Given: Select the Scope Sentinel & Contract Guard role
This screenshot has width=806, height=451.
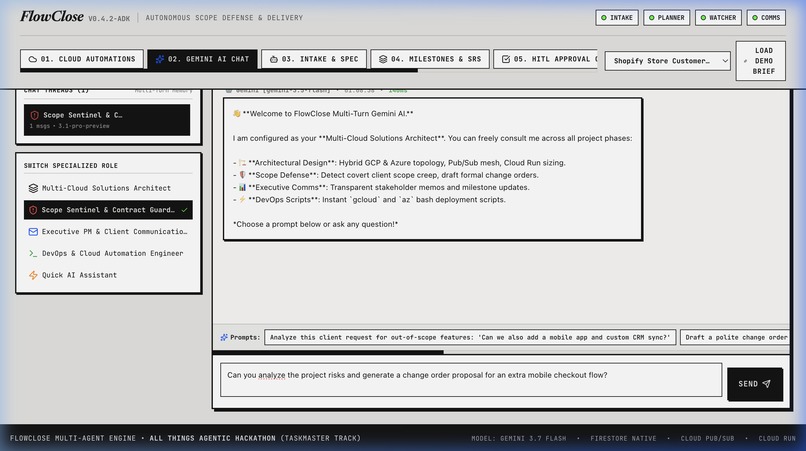Looking at the screenshot, I should tap(108, 210).
